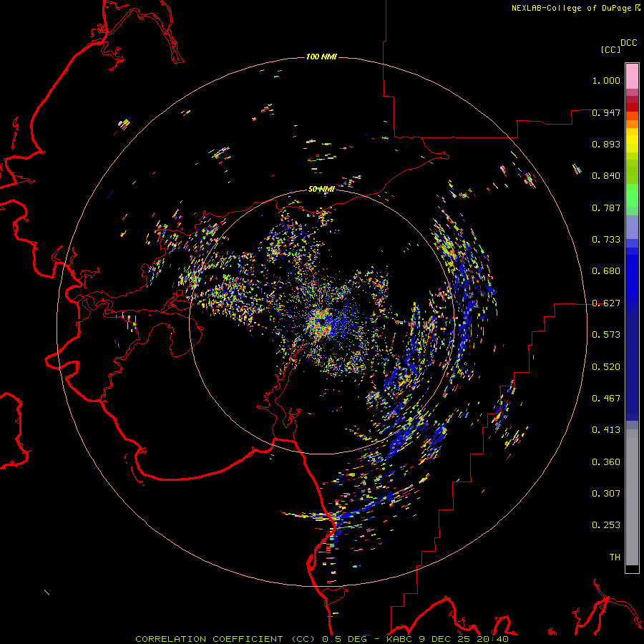Click the 0.467 color scale value

(606, 399)
